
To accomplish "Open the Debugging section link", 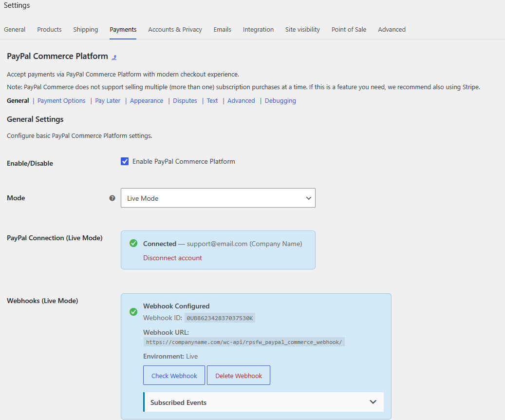I will pyautogui.click(x=280, y=100).
